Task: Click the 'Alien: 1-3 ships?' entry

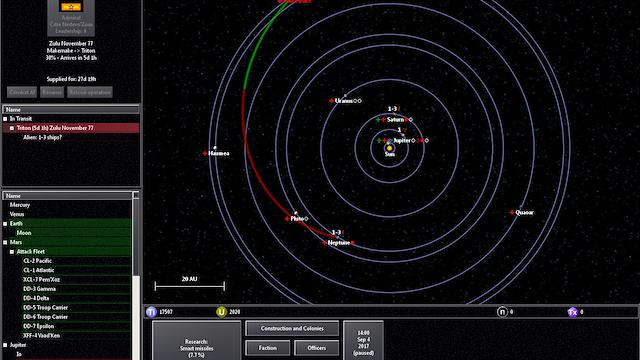Action: [42, 138]
